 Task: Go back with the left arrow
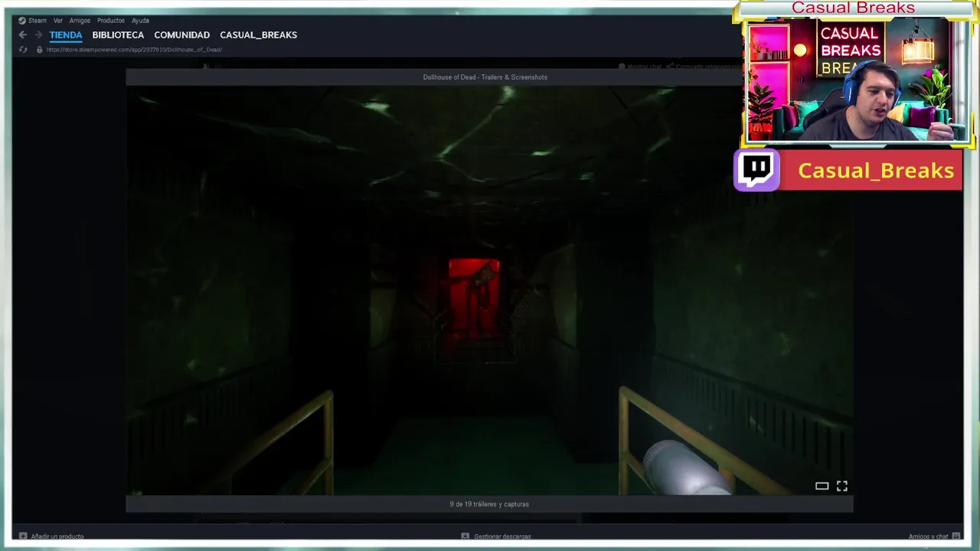pyautogui.click(x=22, y=35)
